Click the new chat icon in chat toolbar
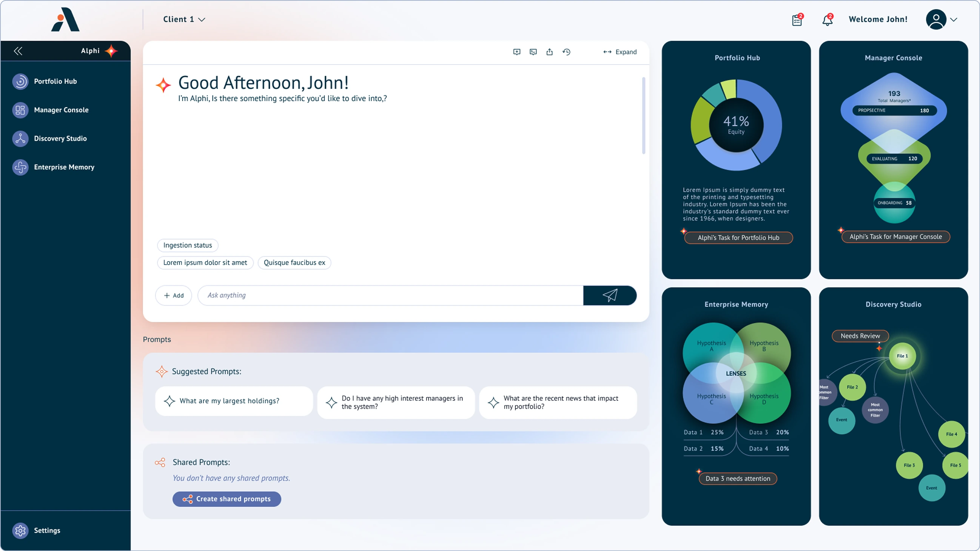The image size is (980, 551). click(x=517, y=52)
